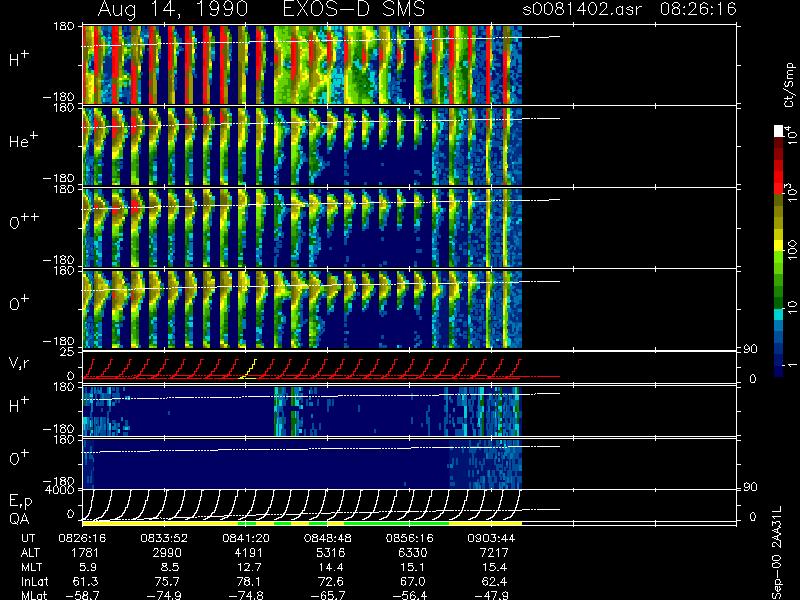800x600 pixels.
Task: Click the InLat value "67.0"
Action: [413, 582]
